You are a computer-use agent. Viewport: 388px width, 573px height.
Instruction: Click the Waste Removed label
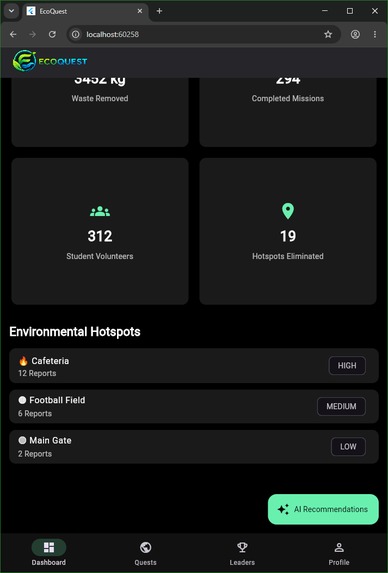100,98
